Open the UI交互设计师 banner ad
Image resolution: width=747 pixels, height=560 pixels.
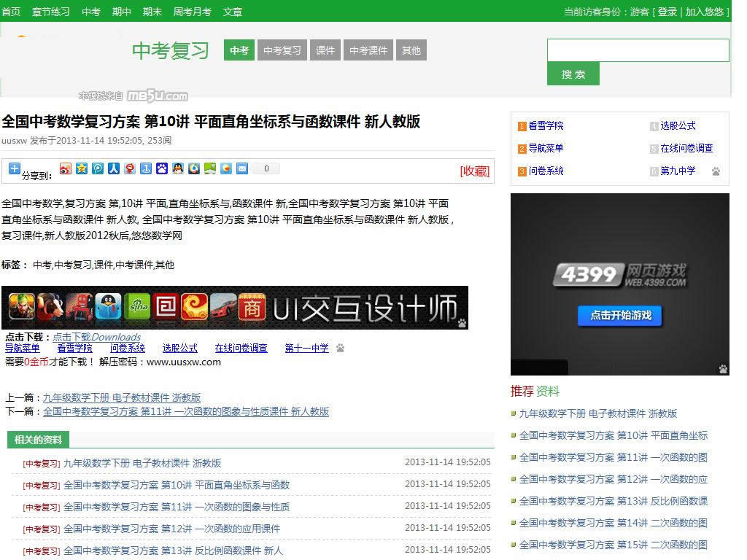pyautogui.click(x=234, y=308)
